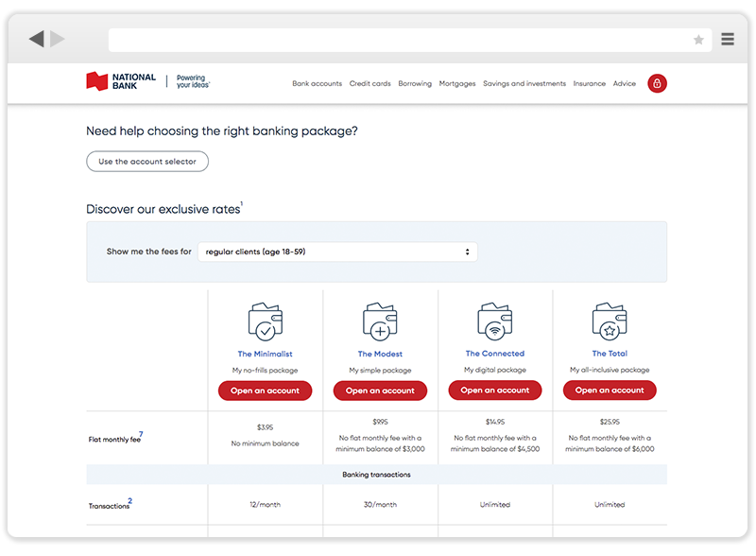Viewport: 756px width, 556px height.
Task: Click the Total wallet star icon
Action: click(x=610, y=321)
